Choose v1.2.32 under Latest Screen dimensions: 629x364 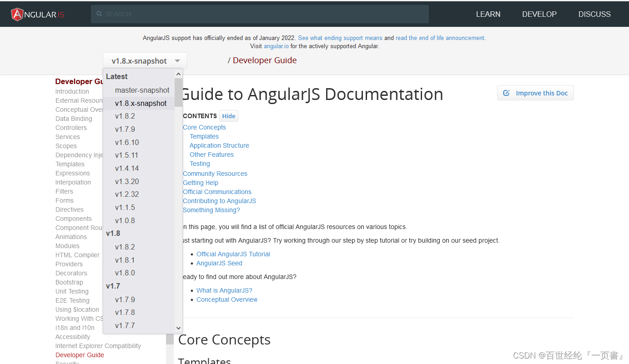click(x=127, y=194)
